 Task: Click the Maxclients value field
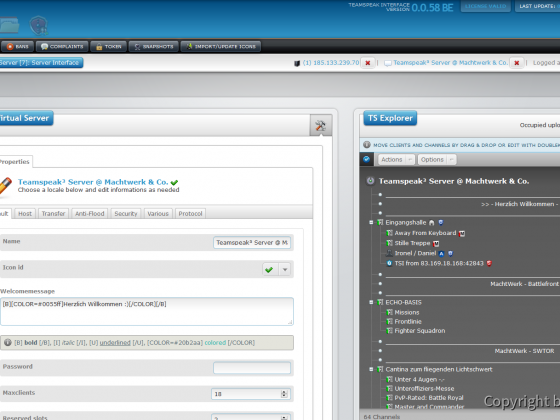tap(246, 394)
